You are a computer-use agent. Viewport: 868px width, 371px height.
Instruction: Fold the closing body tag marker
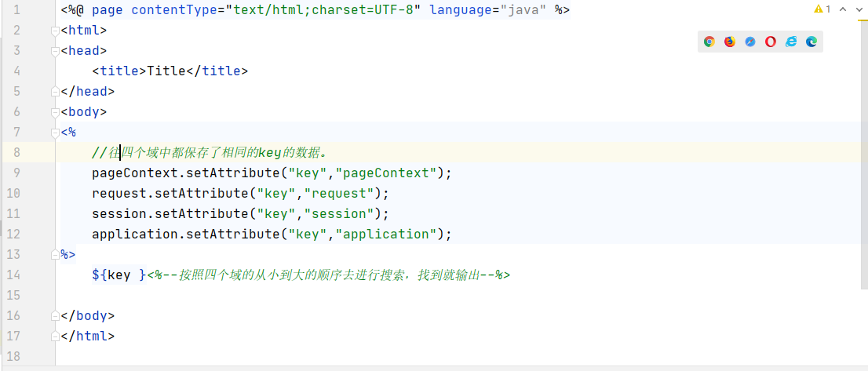[55, 316]
